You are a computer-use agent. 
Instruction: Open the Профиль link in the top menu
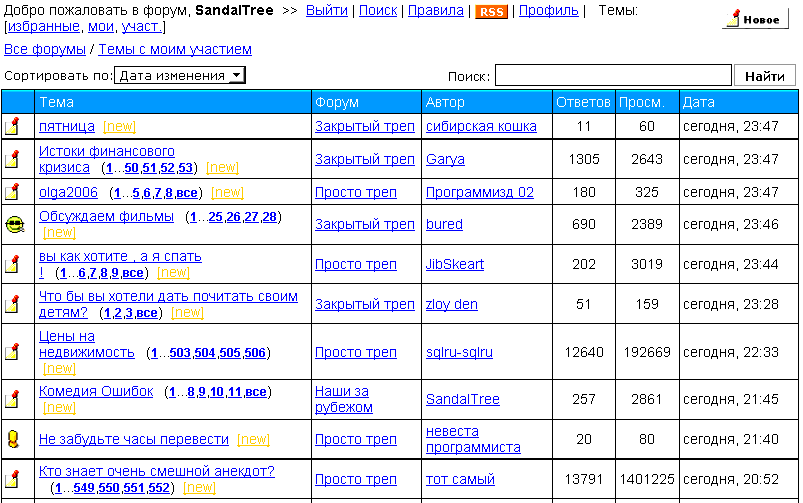tap(548, 10)
